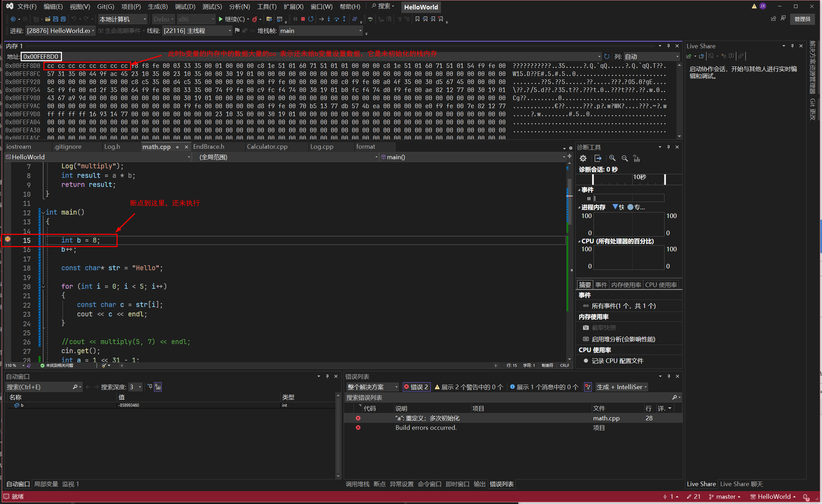Click the Step Out arrow icon
This screenshot has width=822, height=504.
(344, 19)
